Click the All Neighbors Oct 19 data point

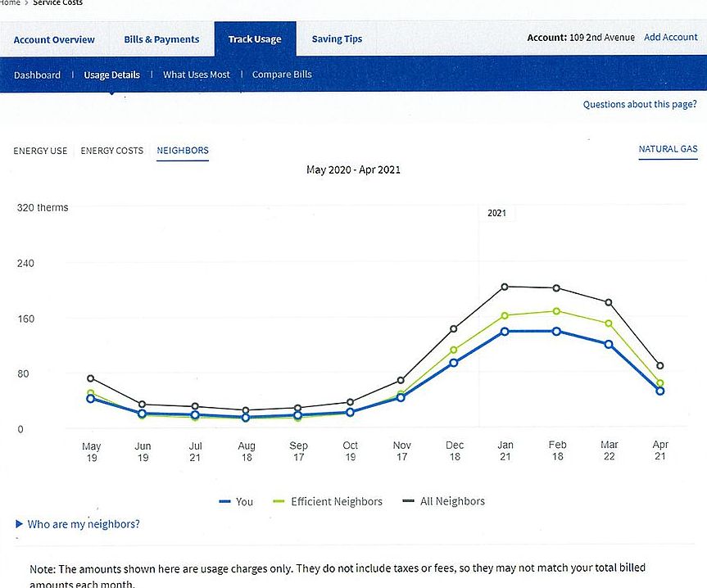[351, 402]
